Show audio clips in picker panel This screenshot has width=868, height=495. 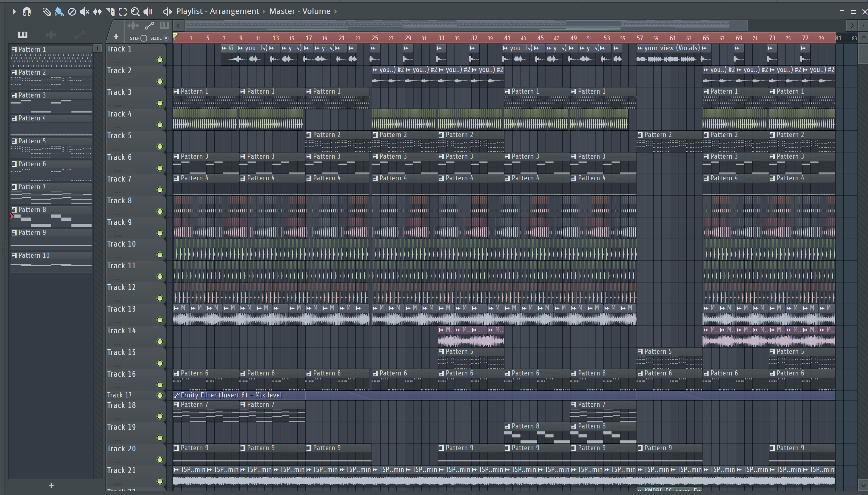(x=51, y=34)
